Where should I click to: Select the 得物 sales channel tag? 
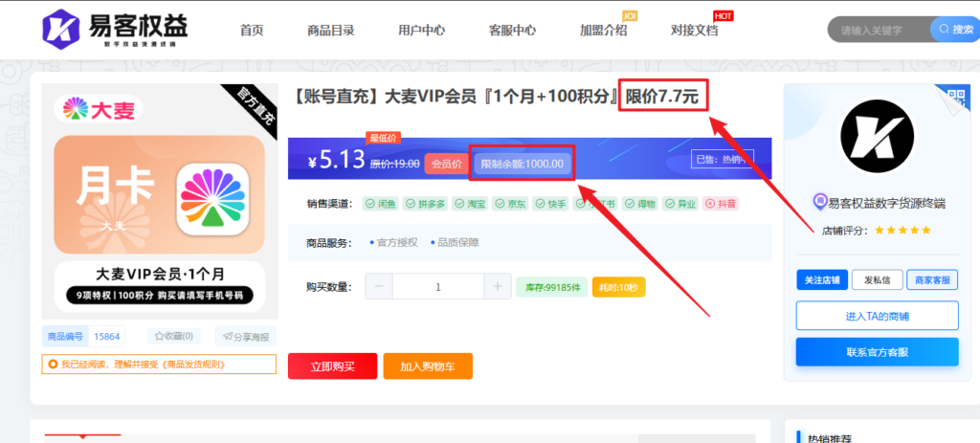(639, 204)
